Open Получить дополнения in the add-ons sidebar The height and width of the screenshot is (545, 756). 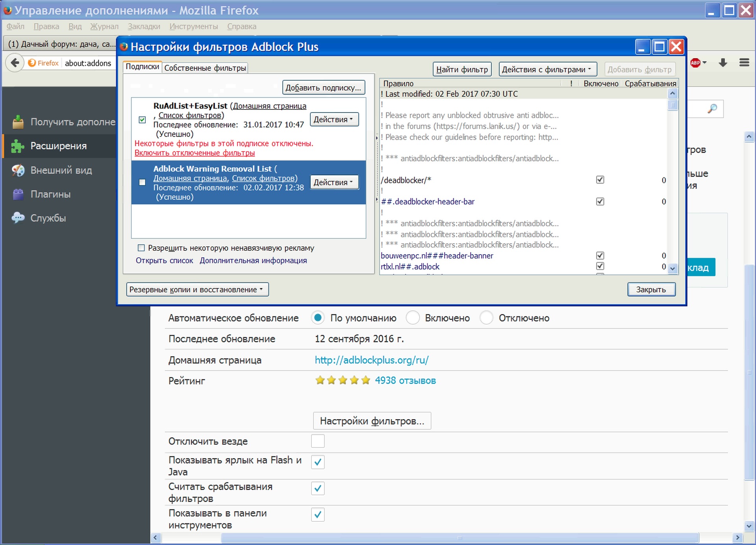click(63, 122)
